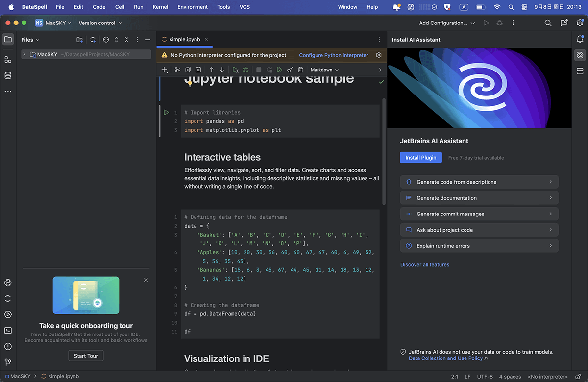Open macOS Control Center in menu bar

point(524,7)
